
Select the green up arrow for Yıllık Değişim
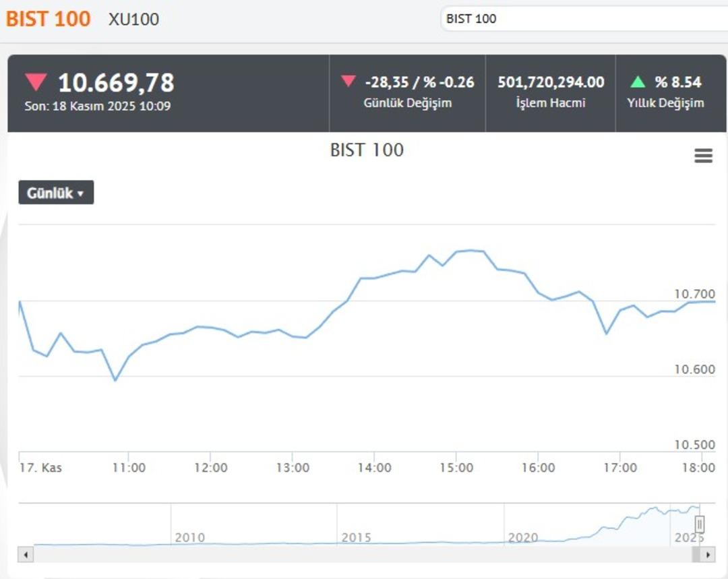[639, 82]
